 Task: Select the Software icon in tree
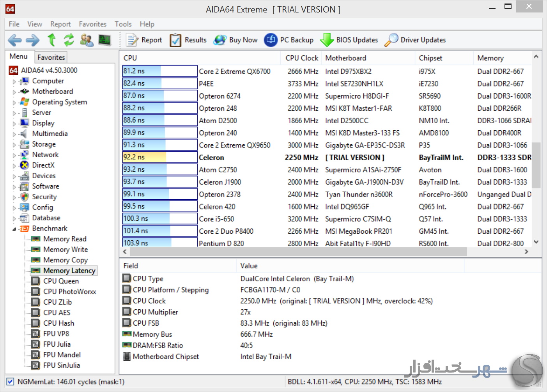25,186
